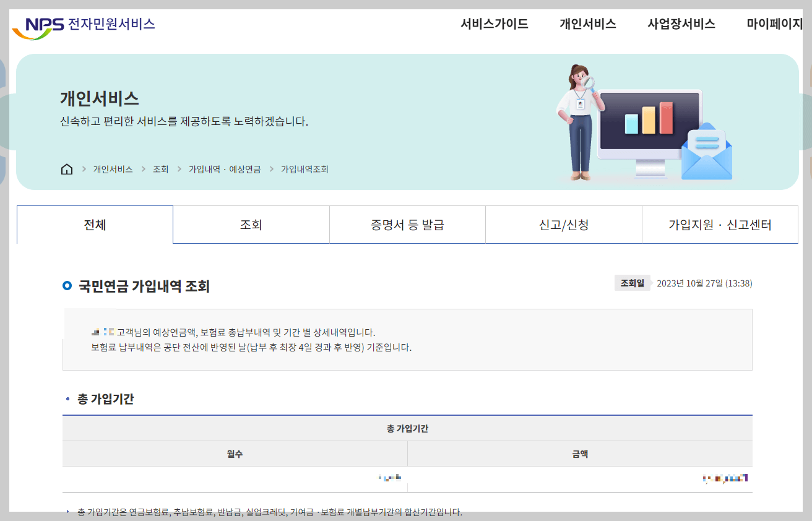Open 가입내역 · 예상연금 from the breadcrumb
Screen dimensions: 812x521
[x=225, y=168]
